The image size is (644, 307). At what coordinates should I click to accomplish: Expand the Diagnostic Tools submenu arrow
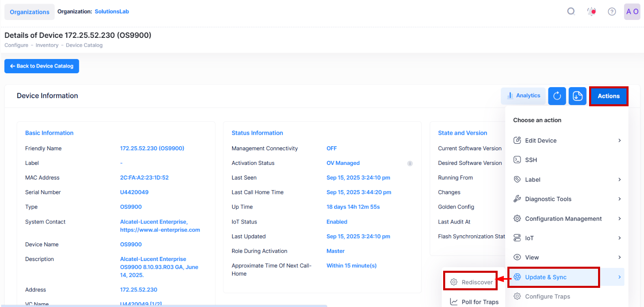(x=619, y=199)
